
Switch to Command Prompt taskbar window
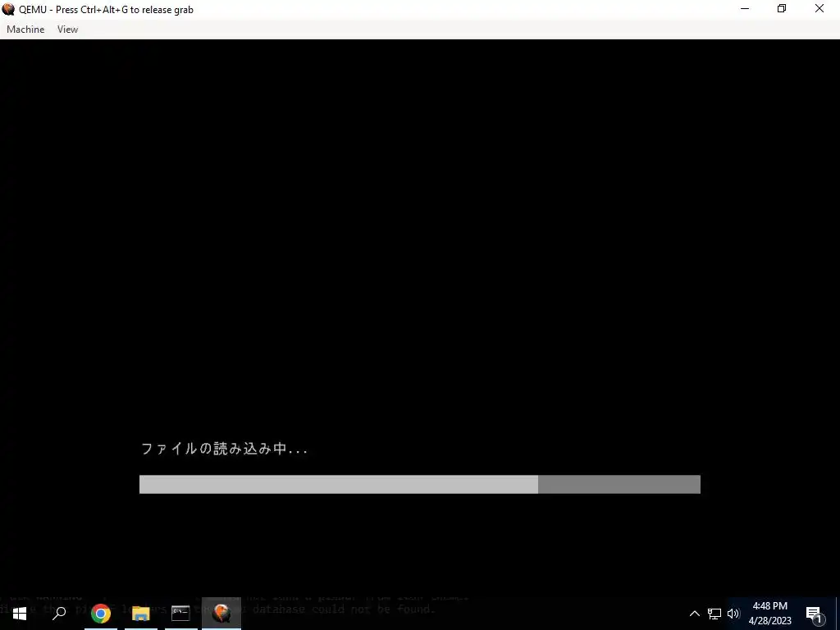pyautogui.click(x=181, y=614)
